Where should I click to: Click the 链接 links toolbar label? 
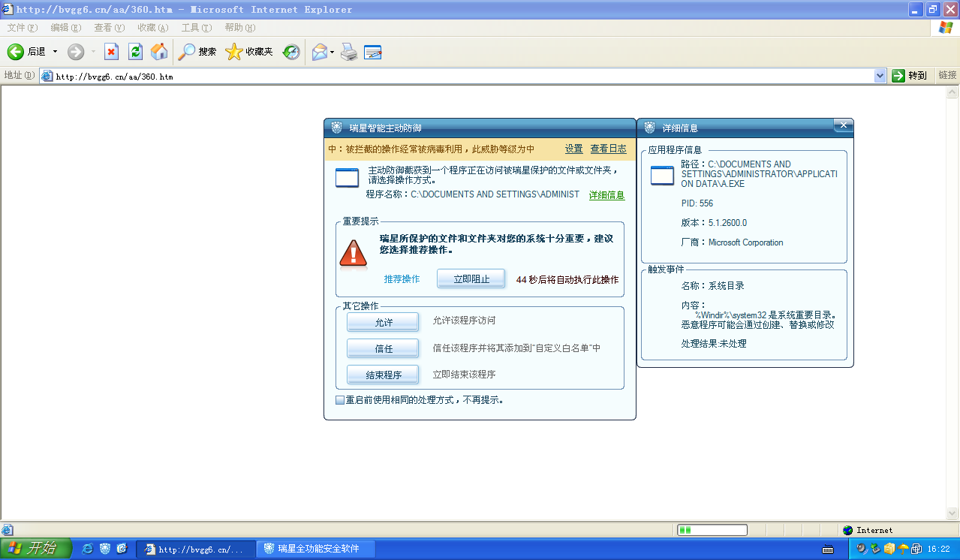[948, 75]
